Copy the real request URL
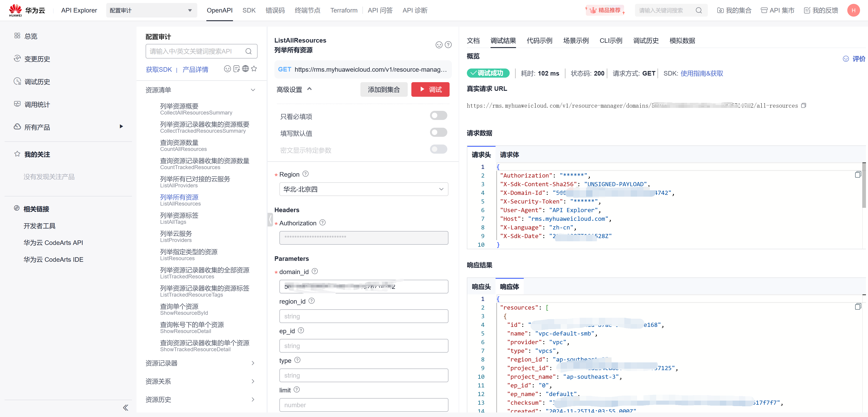The image size is (868, 417). (804, 106)
